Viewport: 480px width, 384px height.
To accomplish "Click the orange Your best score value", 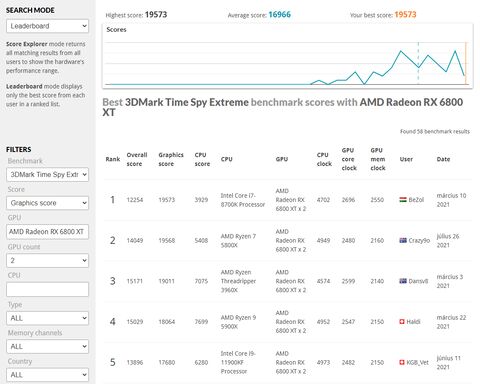I will [405, 15].
